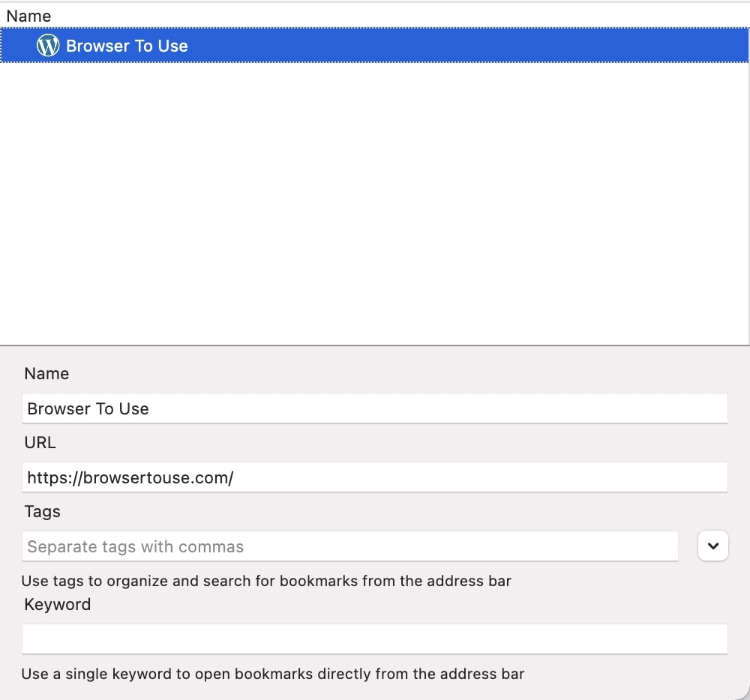The image size is (750, 700).
Task: Click the 'URL' field label
Action: [x=40, y=442]
